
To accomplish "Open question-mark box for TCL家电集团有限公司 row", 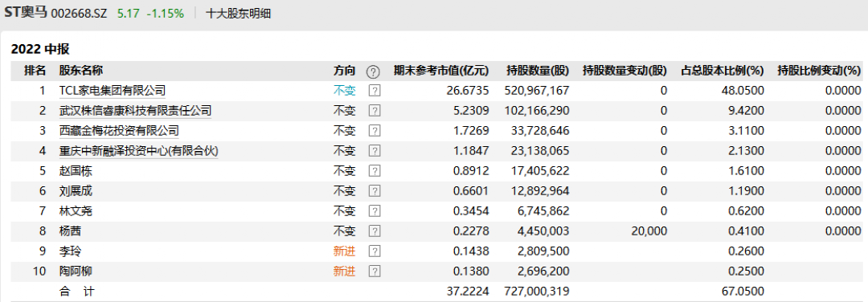I will point(375,91).
